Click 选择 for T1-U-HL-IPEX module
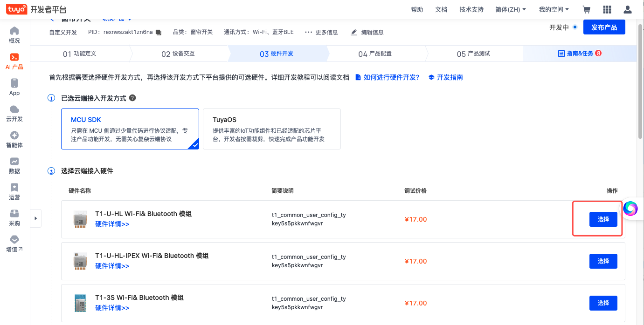Screen dimensions: 644x325 [x=603, y=261]
